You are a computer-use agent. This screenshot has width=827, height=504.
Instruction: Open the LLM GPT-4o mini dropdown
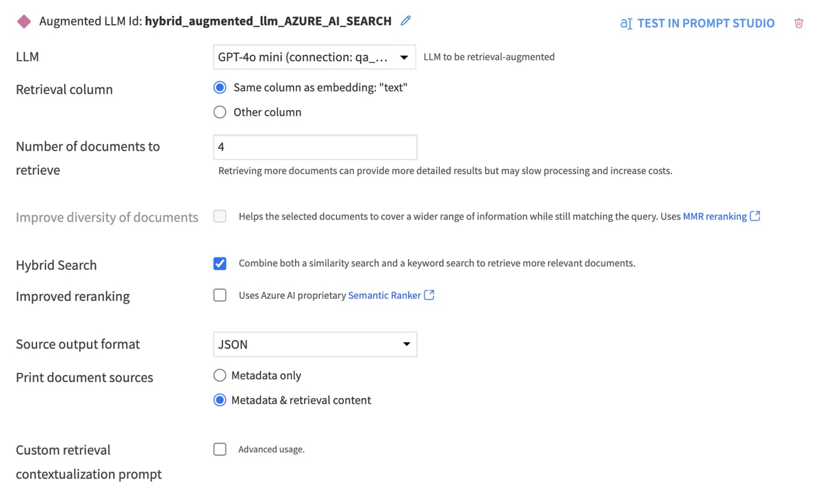(x=314, y=57)
